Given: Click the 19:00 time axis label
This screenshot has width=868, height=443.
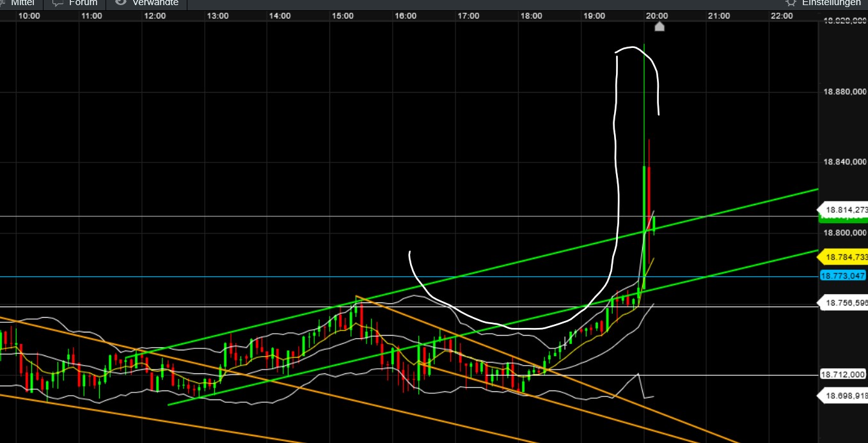Looking at the screenshot, I should 594,16.
